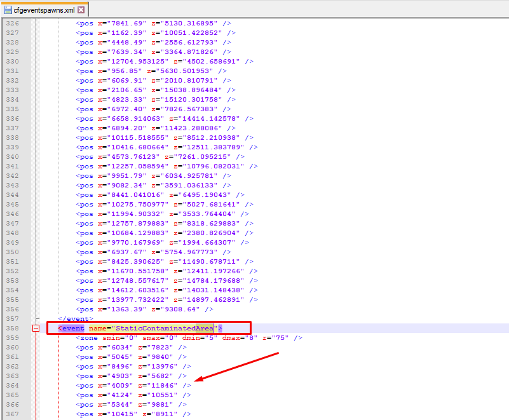Viewport: 509px width, 420px height.
Task: Place cursor on pos x="7841.69" line
Action: click(x=154, y=24)
